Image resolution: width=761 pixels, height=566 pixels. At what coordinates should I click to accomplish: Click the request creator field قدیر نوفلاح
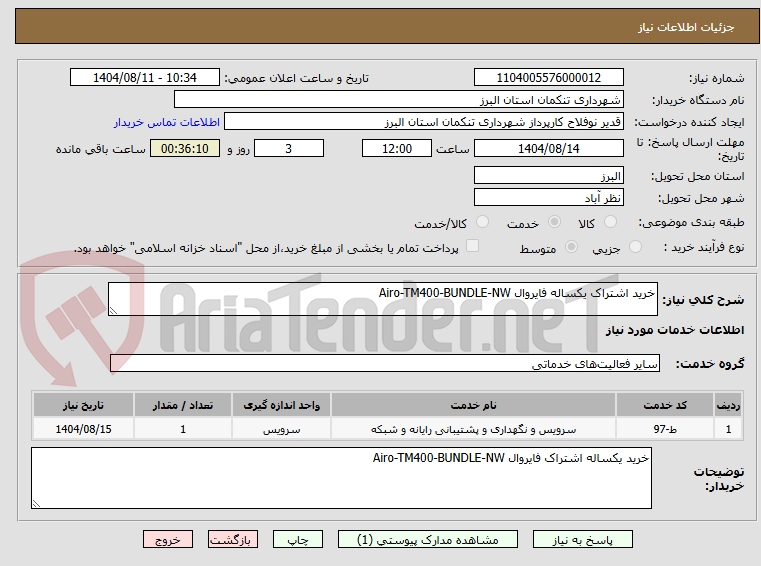coord(424,122)
